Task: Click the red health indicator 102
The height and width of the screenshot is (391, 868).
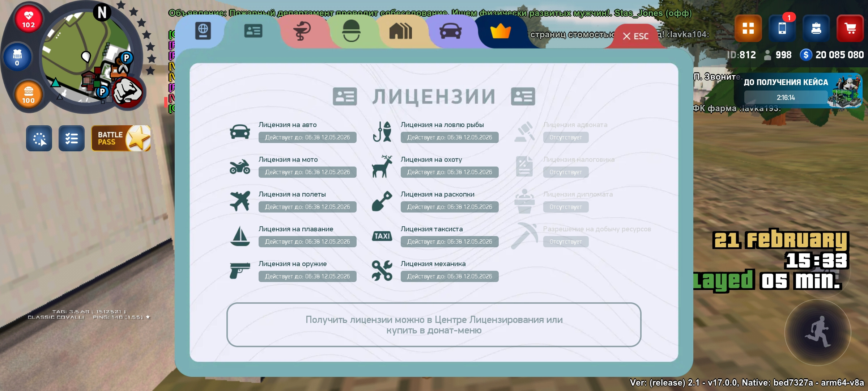Action: pyautogui.click(x=29, y=19)
